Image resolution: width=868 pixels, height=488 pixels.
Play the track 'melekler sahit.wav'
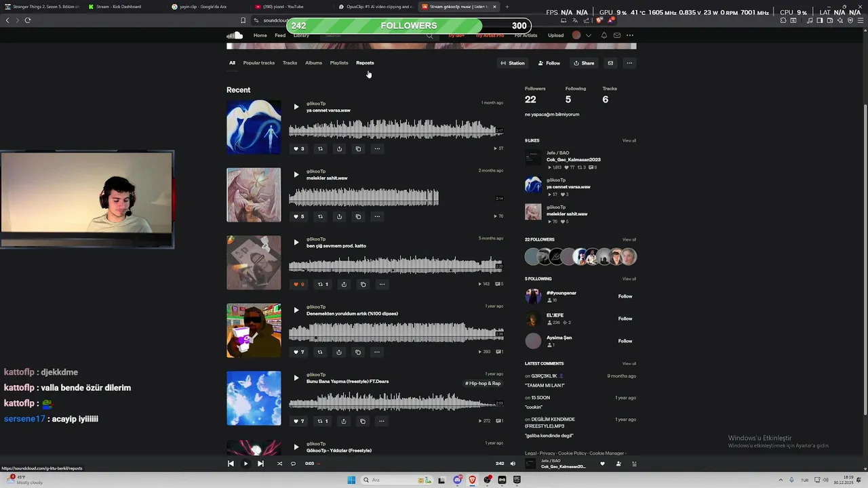click(x=296, y=174)
